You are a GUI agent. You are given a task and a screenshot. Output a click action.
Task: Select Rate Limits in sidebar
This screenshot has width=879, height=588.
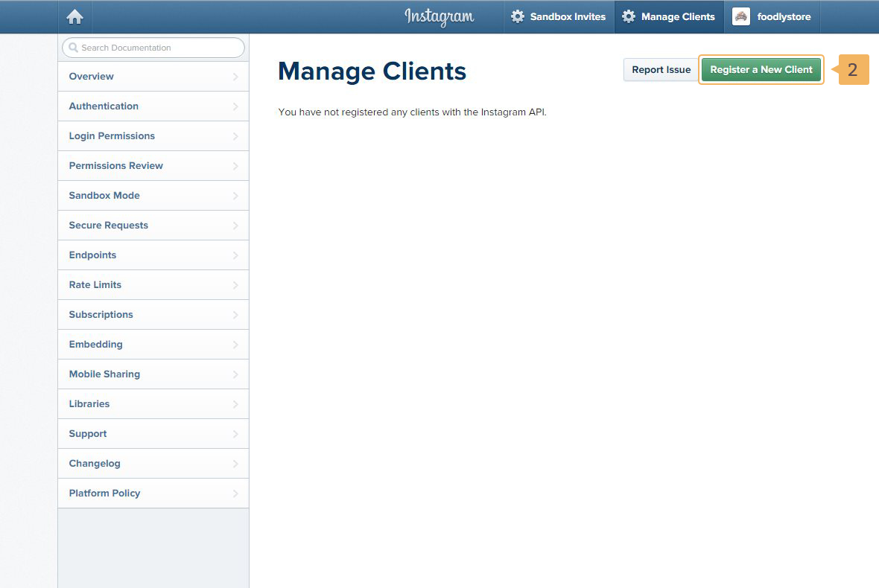(x=95, y=285)
